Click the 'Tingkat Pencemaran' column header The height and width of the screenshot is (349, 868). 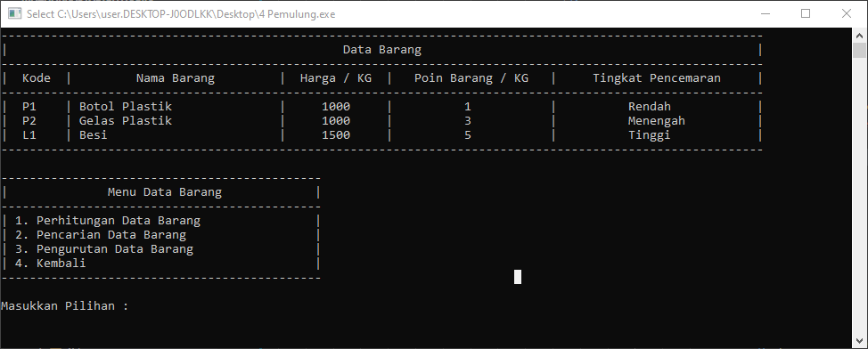[657, 78]
